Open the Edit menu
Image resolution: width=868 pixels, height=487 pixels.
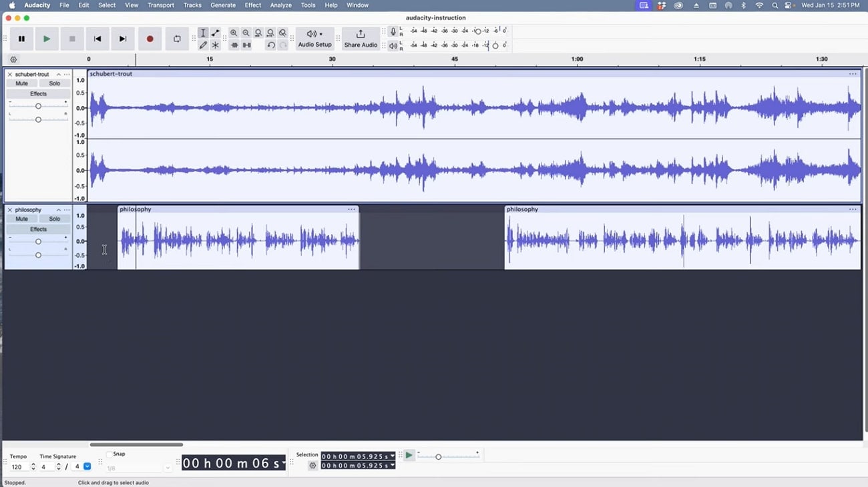[x=83, y=5]
